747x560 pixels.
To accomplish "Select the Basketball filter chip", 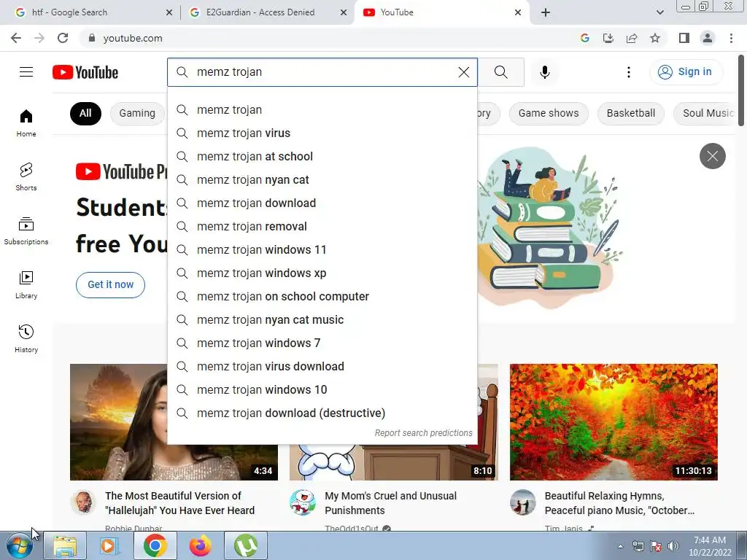I will click(630, 113).
